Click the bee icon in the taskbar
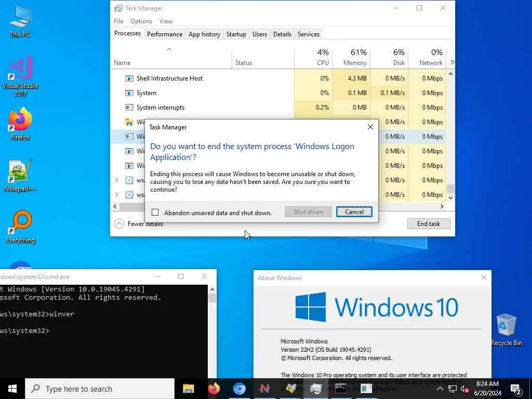532x399 pixels. [290, 389]
